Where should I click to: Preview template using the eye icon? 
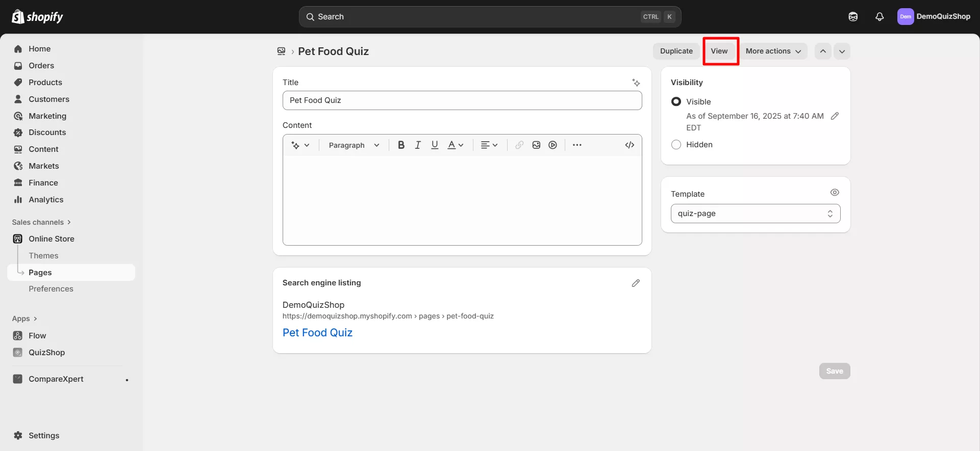click(835, 193)
